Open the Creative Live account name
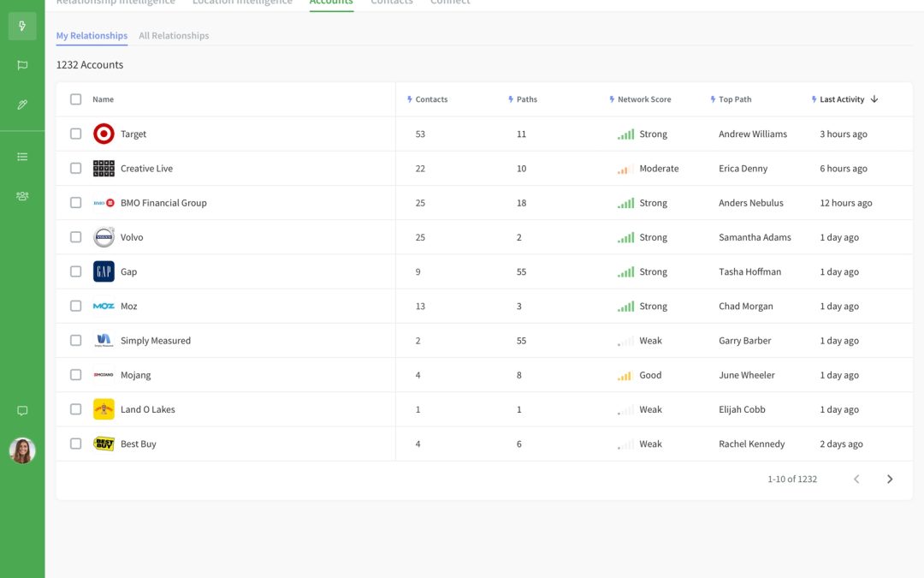 147,168
